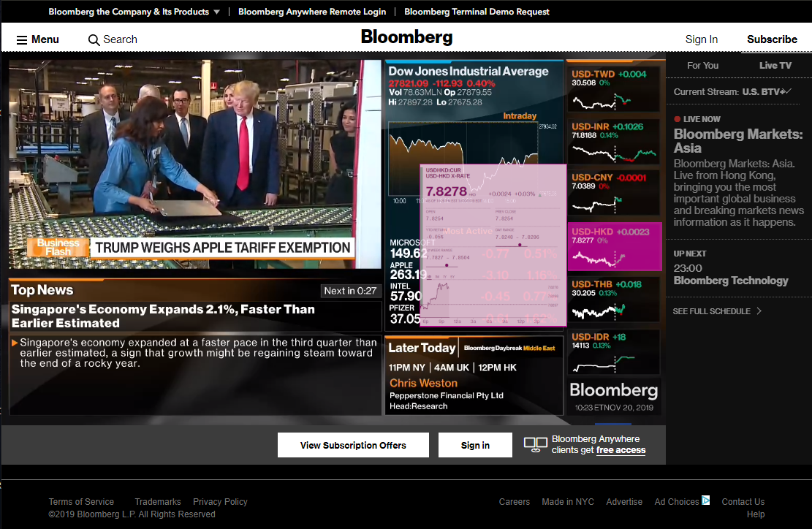The height and width of the screenshot is (529, 812).
Task: Click the Search magnifier icon
Action: [94, 40]
